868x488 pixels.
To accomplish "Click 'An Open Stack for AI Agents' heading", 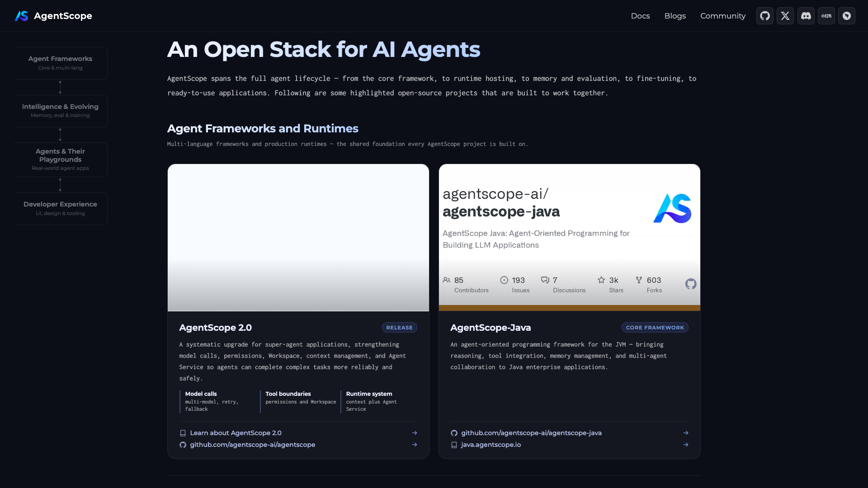I will 324,49.
